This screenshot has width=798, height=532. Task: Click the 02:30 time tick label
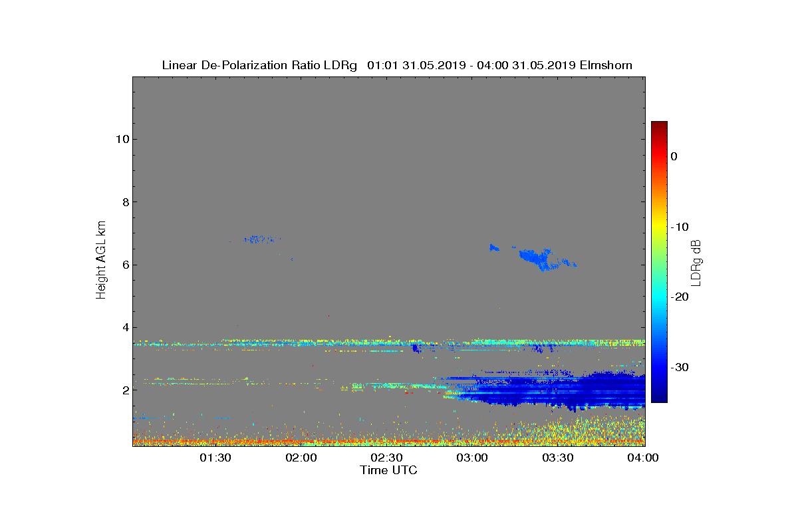tap(387, 458)
